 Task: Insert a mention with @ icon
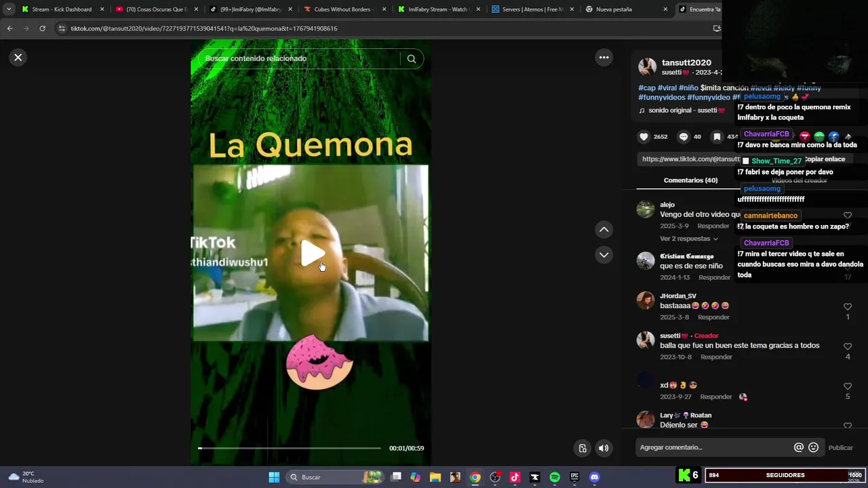click(799, 447)
